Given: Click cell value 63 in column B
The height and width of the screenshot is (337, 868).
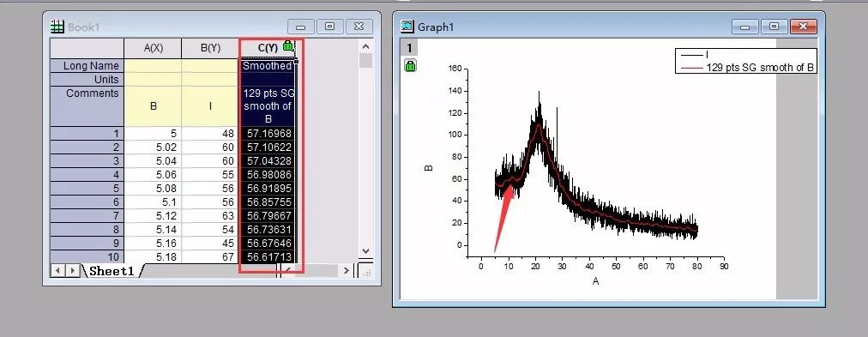Looking at the screenshot, I should pyautogui.click(x=210, y=216).
